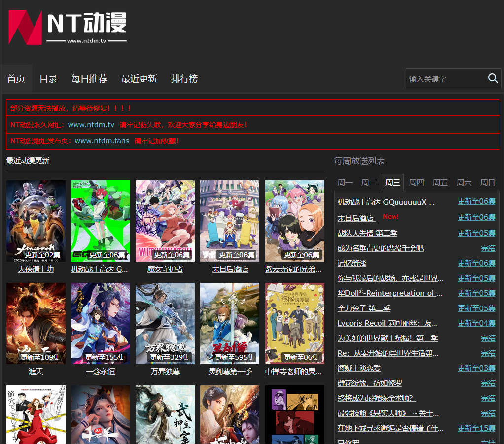Open 在地下城寻求邂逅 entry in weekly list
This screenshot has width=504, height=444.
point(391,428)
